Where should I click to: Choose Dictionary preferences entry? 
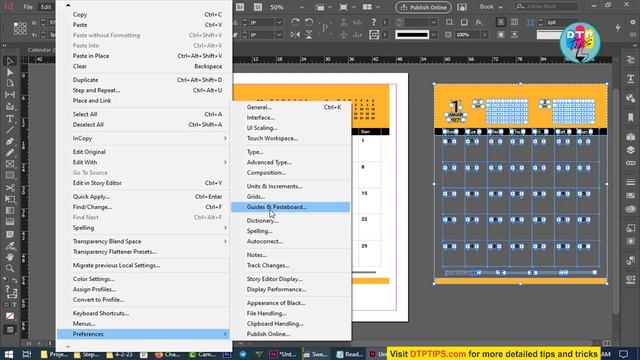291,221
